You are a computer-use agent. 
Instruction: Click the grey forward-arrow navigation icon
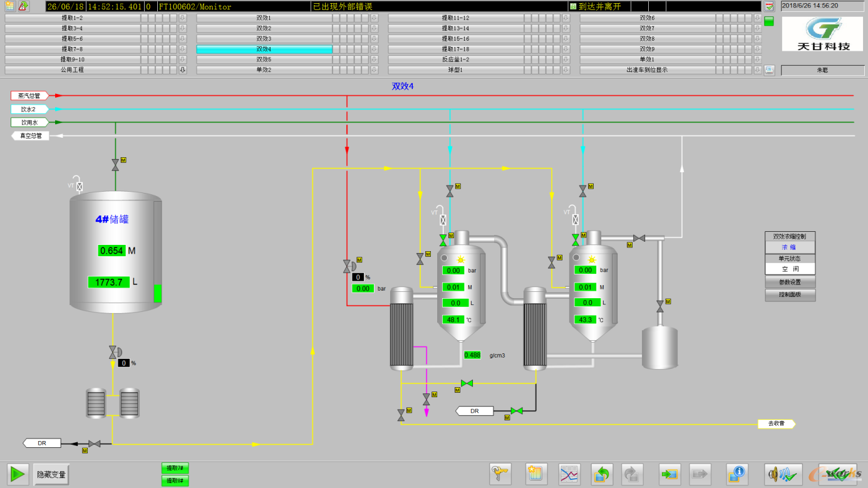[x=633, y=474]
